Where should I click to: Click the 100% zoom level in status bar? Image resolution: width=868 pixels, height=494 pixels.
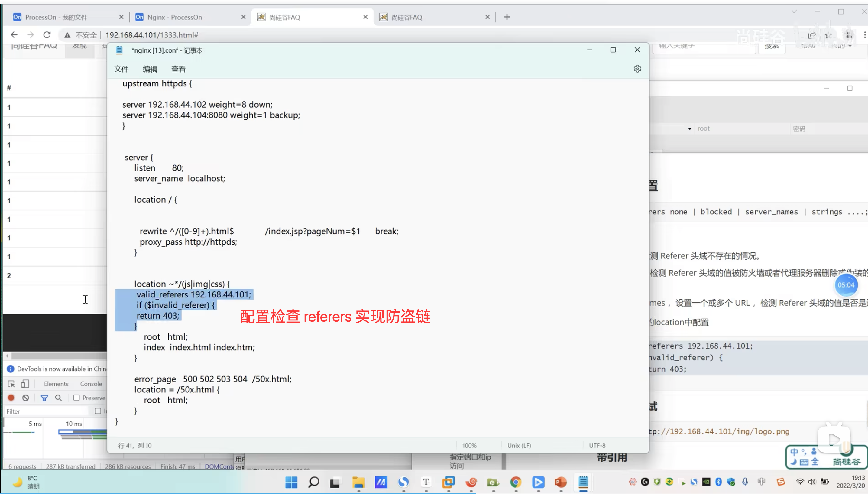(469, 445)
